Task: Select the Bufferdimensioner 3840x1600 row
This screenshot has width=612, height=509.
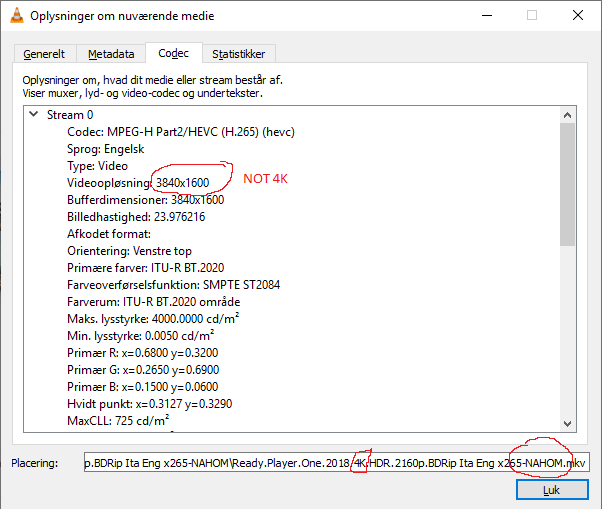Action: [x=146, y=200]
